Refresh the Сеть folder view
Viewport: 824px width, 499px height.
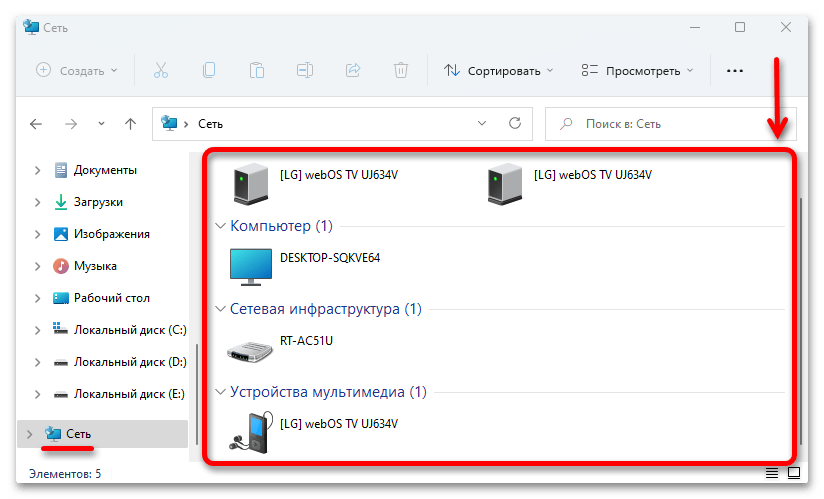click(x=514, y=123)
